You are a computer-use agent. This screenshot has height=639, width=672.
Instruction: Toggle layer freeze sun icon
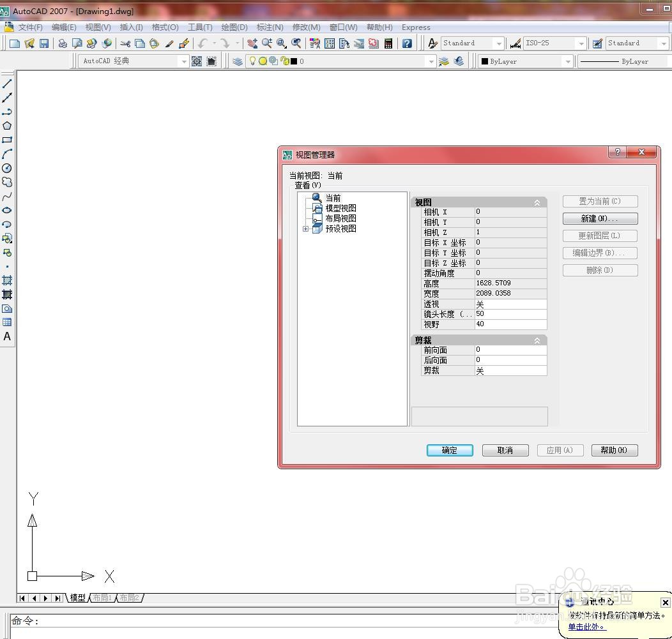pyautogui.click(x=263, y=61)
